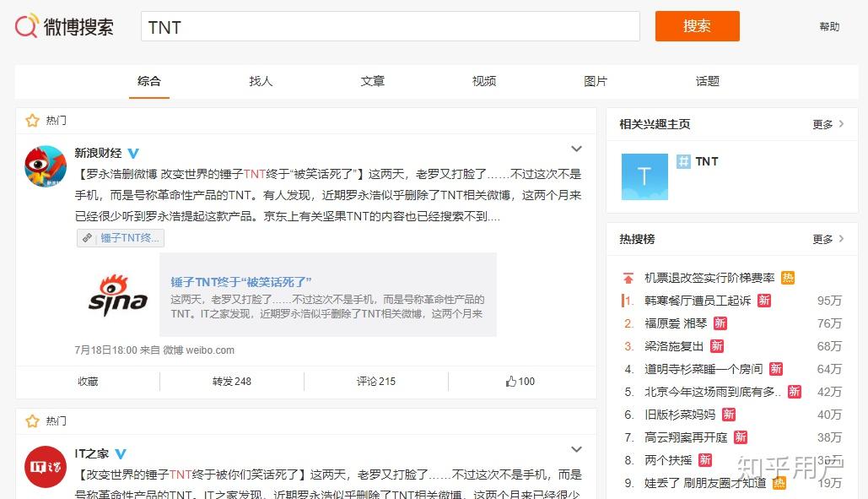Screen dimensions: 868x499
Task: Click the TNT interest page thumbnail
Action: pyautogui.click(x=644, y=176)
